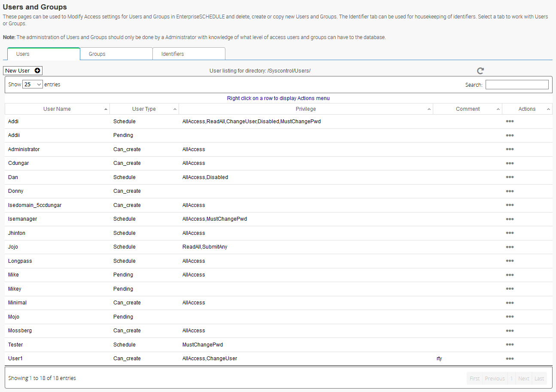This screenshot has height=392, width=556.
Task: Focus the Search input field
Action: (x=517, y=85)
